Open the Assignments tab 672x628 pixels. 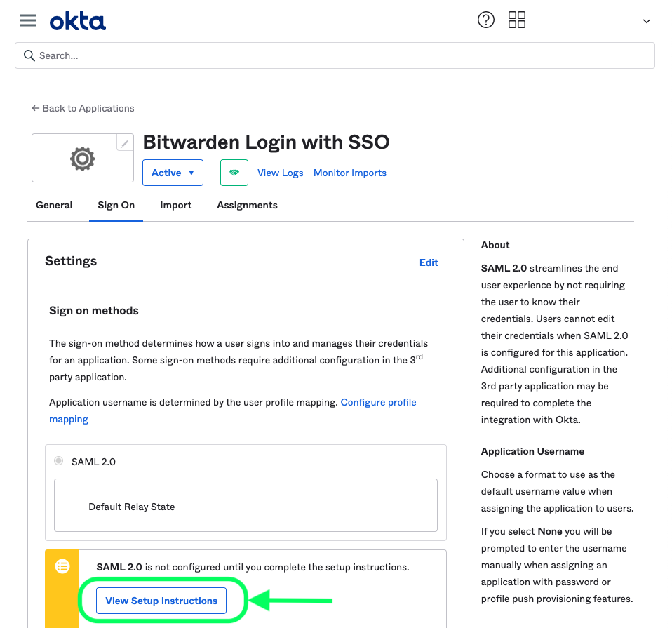[x=248, y=206]
